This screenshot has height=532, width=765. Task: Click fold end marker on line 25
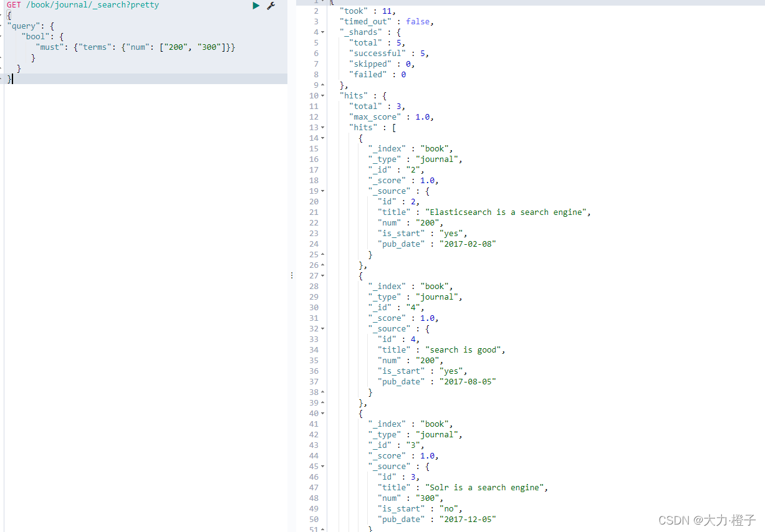click(322, 255)
